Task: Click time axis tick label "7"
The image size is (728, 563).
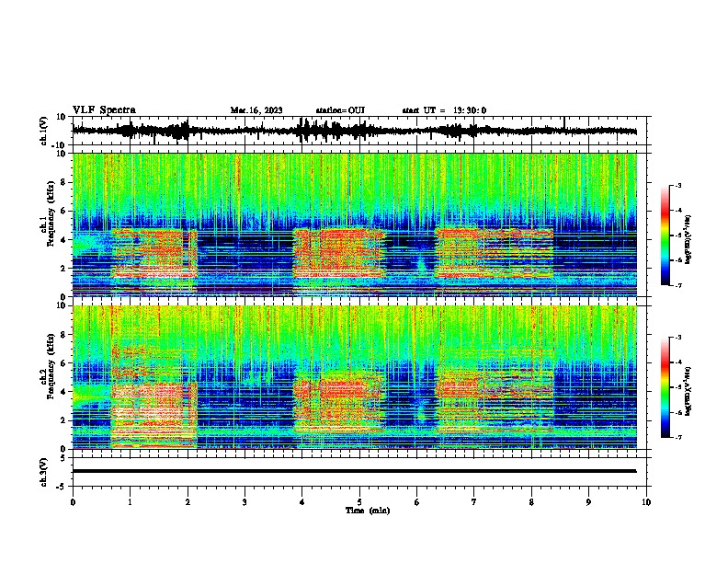Action: click(x=474, y=502)
